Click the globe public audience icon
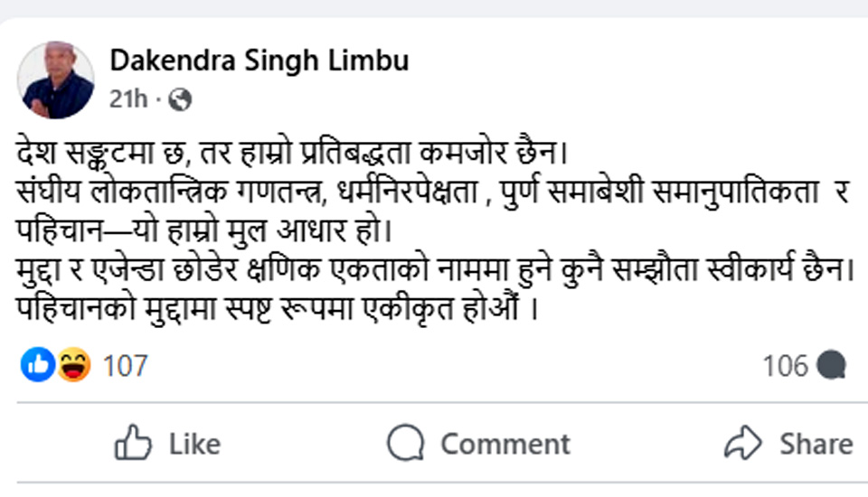 tap(180, 99)
